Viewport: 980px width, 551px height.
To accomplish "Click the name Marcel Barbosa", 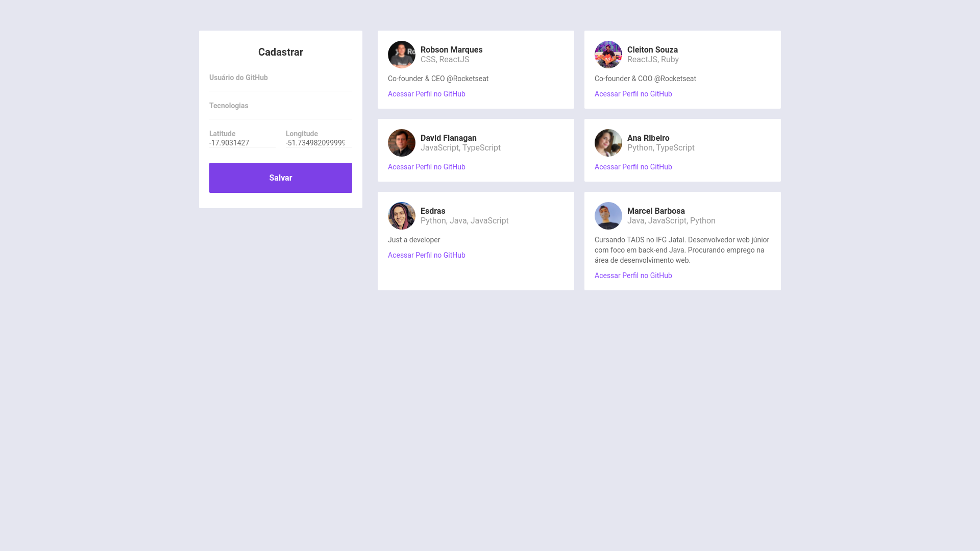I will 656,211.
